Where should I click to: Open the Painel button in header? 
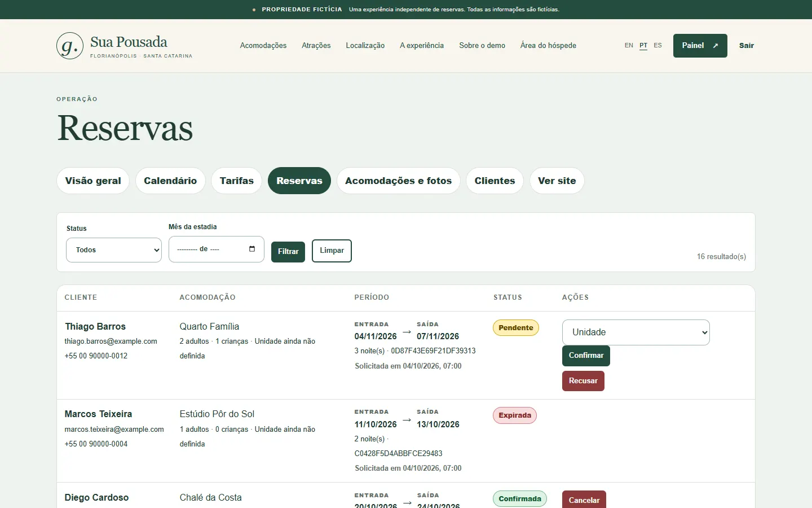coord(700,46)
